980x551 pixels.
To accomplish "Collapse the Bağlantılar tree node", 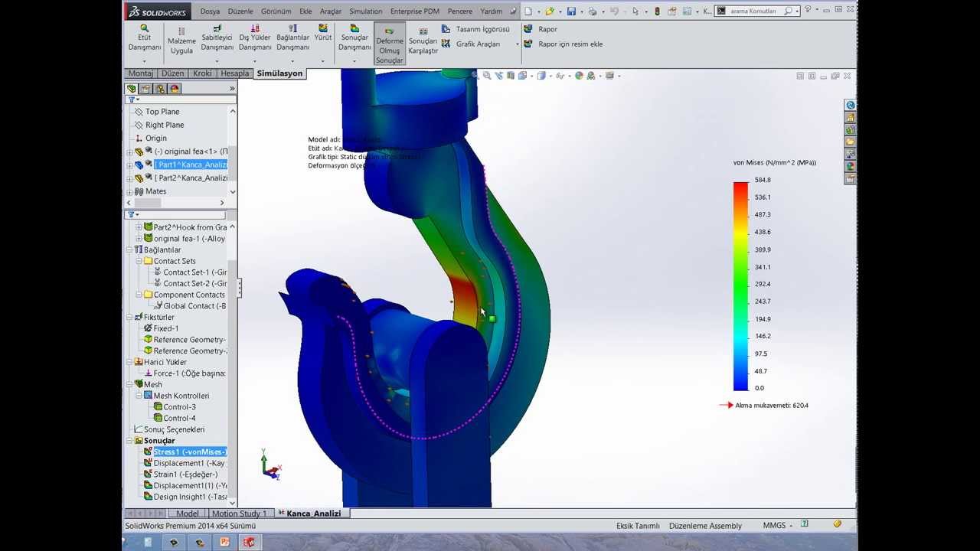I will (x=129, y=250).
